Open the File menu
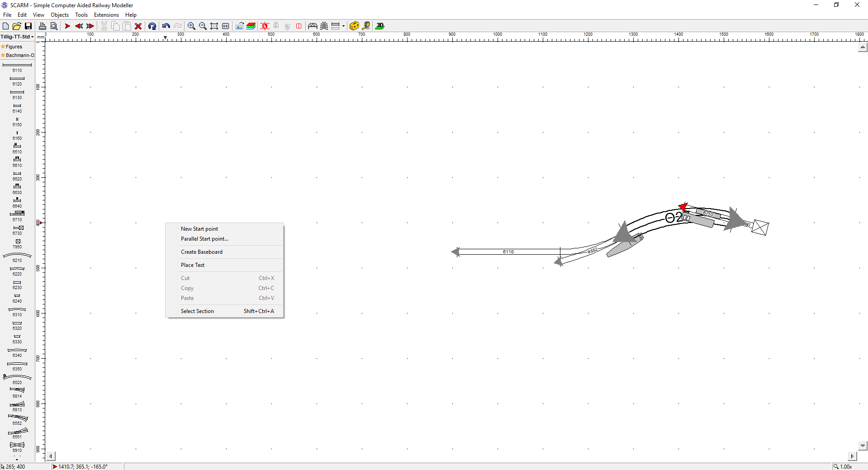This screenshot has width=868, height=470. click(x=7, y=15)
